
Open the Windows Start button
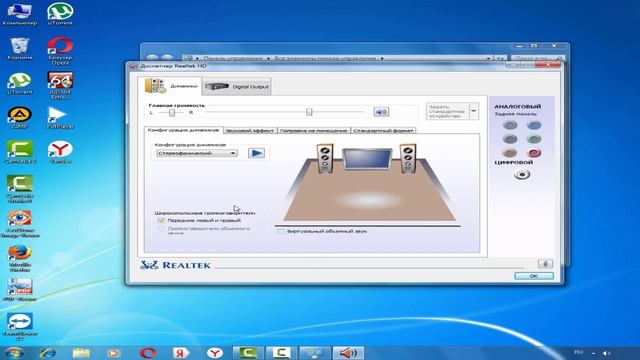pyautogui.click(x=13, y=353)
